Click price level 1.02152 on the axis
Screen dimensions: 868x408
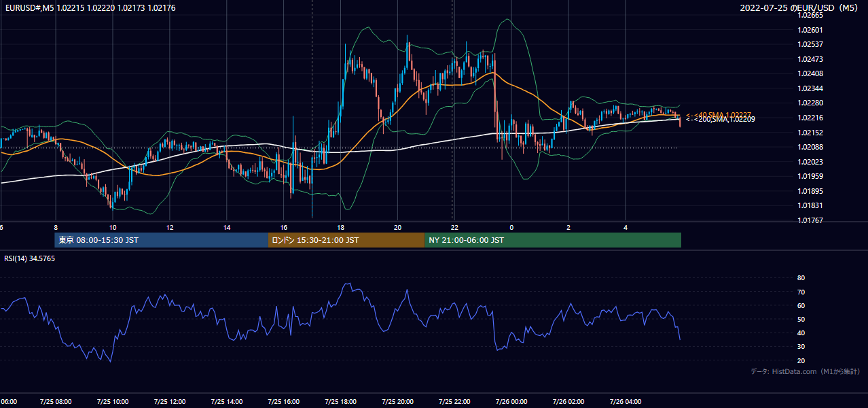(810, 133)
